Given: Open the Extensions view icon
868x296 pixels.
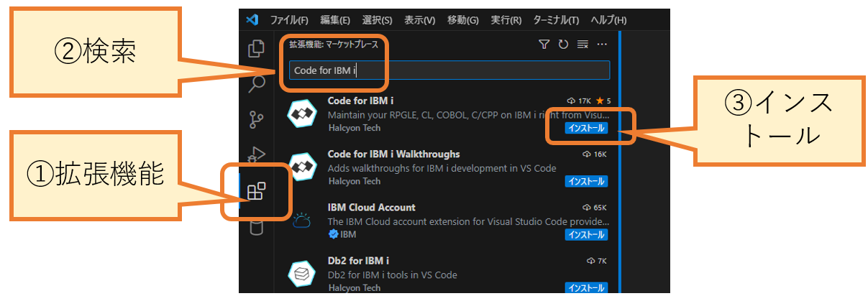Looking at the screenshot, I should click(256, 190).
